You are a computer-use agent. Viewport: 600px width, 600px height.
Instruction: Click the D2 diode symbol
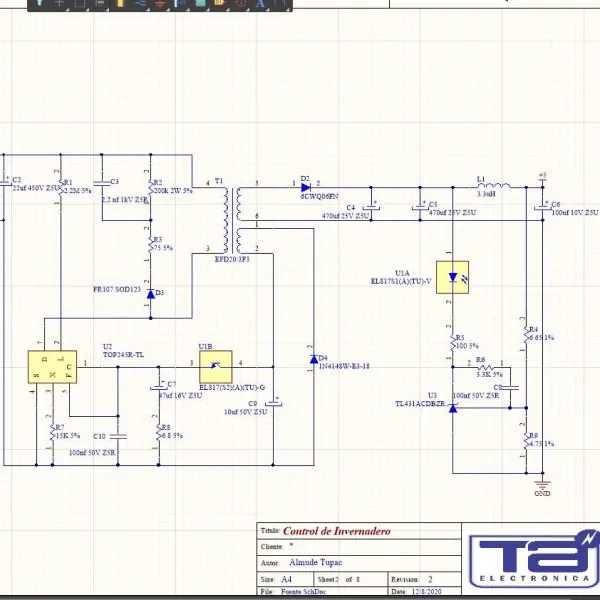(x=306, y=188)
